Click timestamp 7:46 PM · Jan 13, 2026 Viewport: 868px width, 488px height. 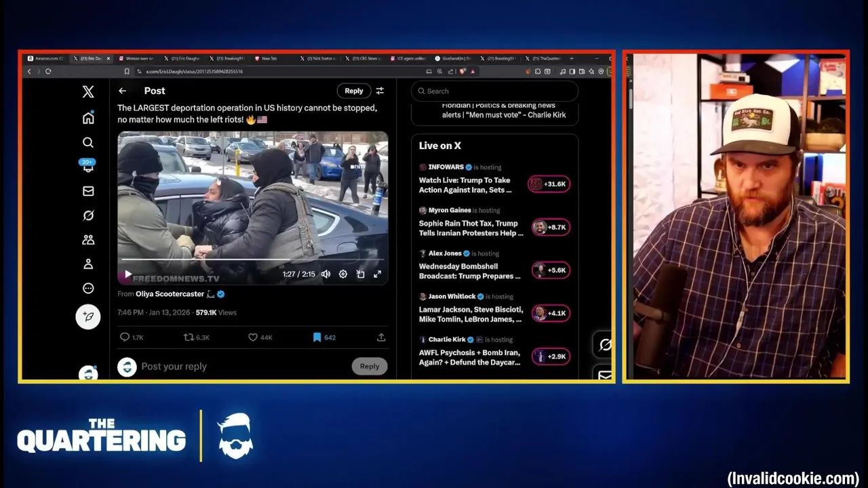(153, 312)
